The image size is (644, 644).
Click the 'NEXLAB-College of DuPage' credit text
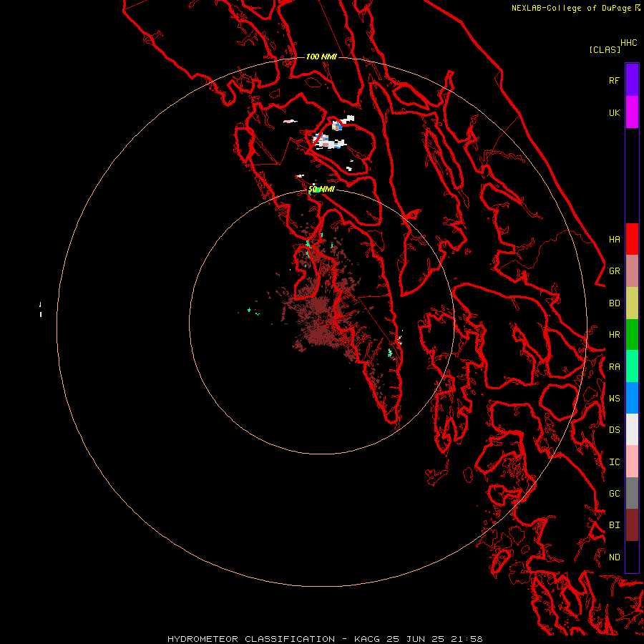click(571, 8)
